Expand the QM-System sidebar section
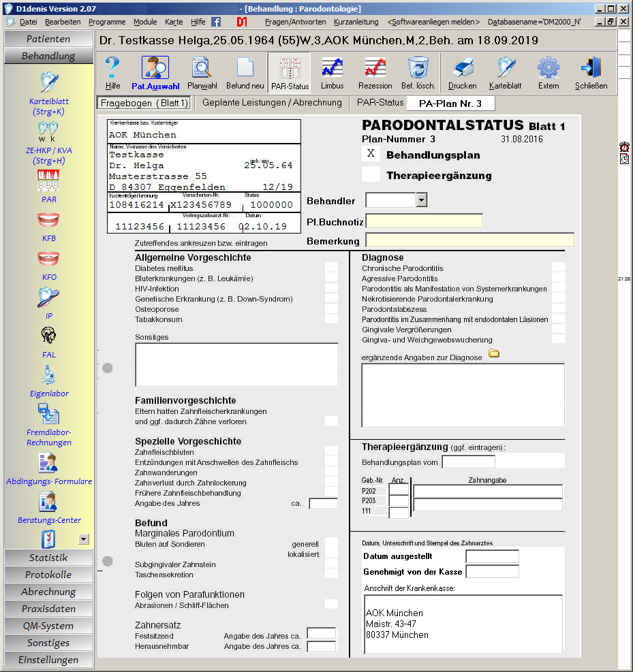 (x=48, y=626)
